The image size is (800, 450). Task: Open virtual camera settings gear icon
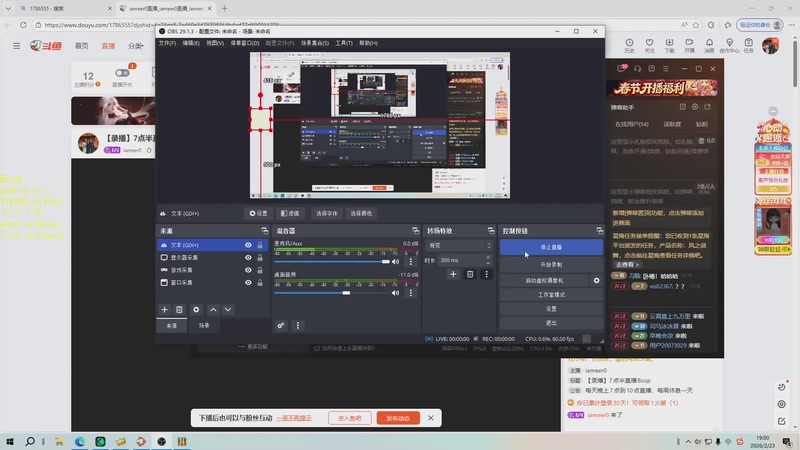[x=596, y=281]
